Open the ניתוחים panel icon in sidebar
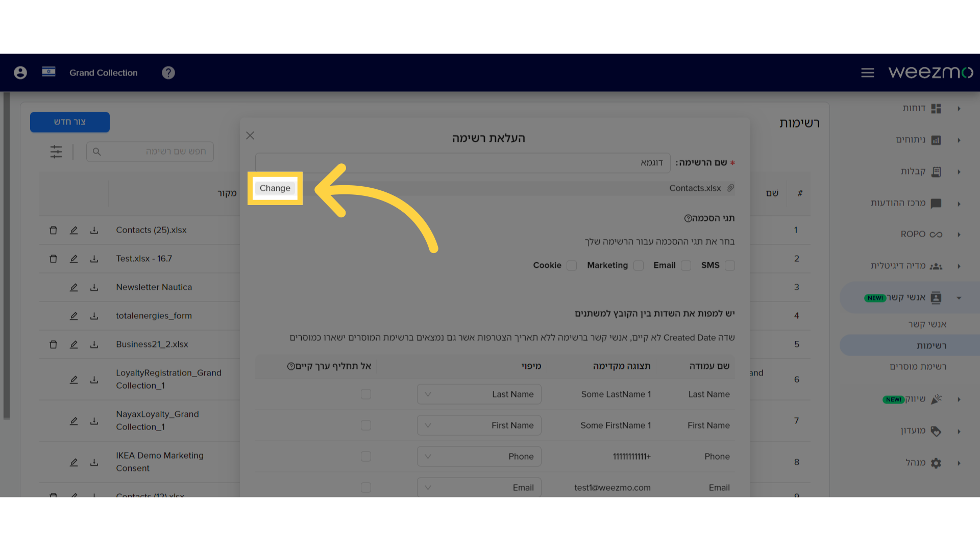The width and height of the screenshot is (980, 551). click(937, 139)
